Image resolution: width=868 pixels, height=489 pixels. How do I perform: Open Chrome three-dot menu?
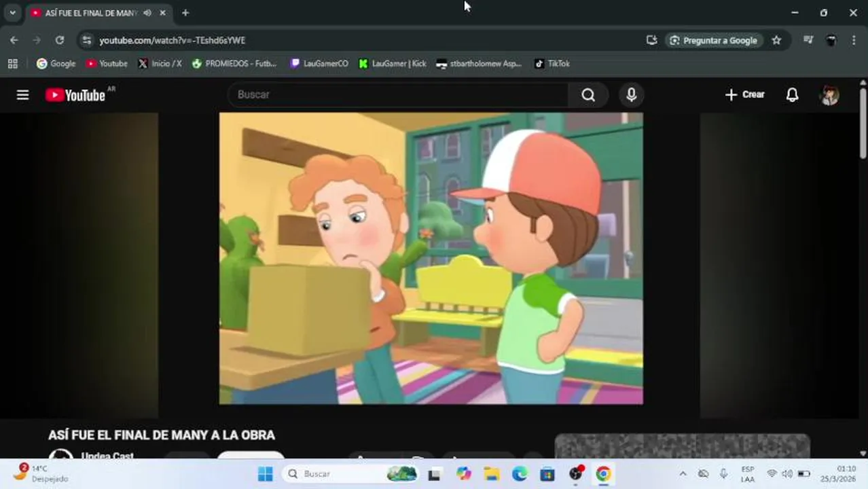(854, 40)
